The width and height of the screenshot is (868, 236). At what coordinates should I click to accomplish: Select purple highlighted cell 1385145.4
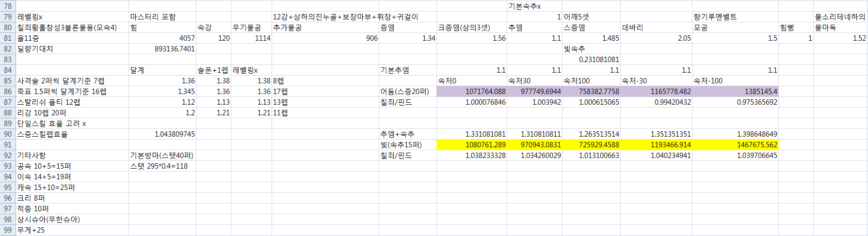[x=735, y=92]
